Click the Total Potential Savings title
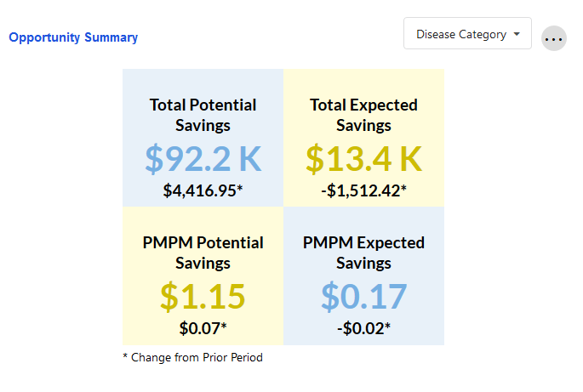Screen dimensions: 583x392 [203, 115]
